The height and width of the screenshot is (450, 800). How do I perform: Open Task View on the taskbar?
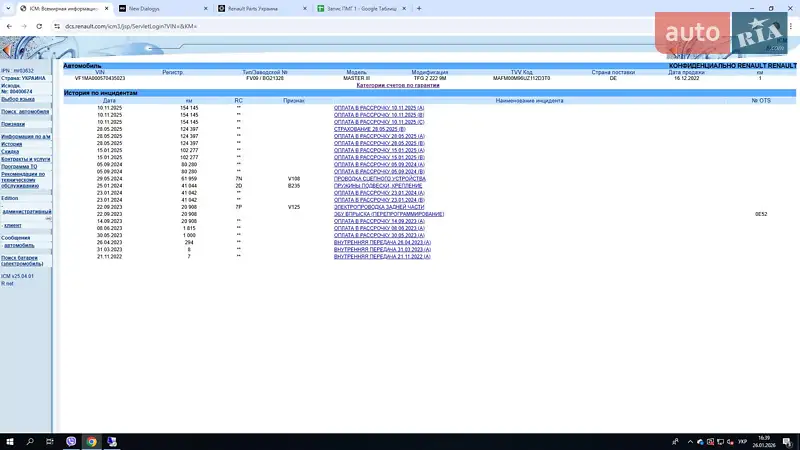pyautogui.click(x=51, y=440)
